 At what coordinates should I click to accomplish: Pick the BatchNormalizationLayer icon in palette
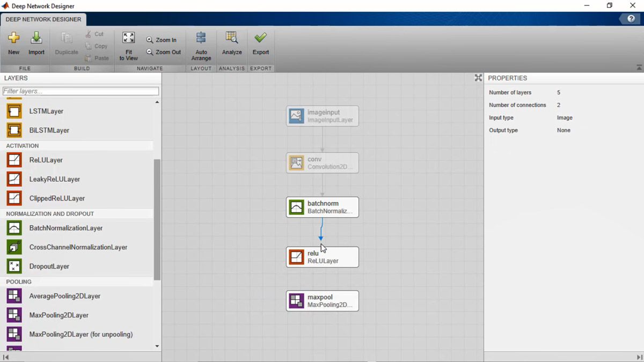point(14,228)
